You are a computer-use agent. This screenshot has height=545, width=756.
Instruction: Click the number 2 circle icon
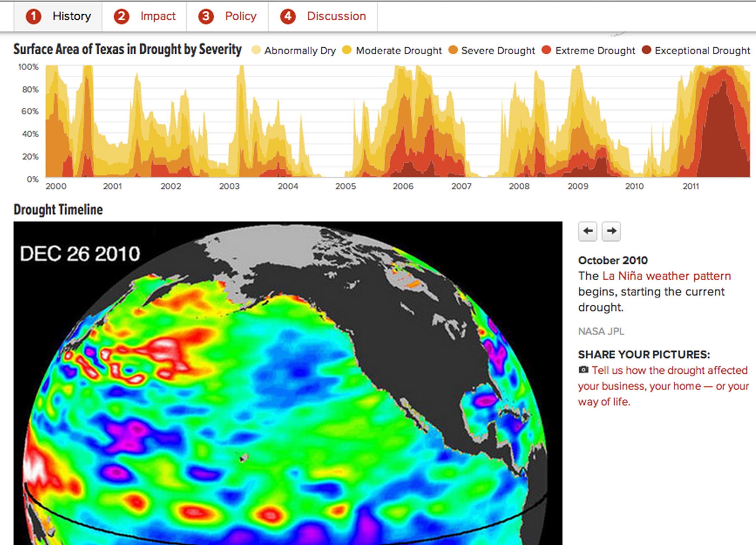point(121,17)
